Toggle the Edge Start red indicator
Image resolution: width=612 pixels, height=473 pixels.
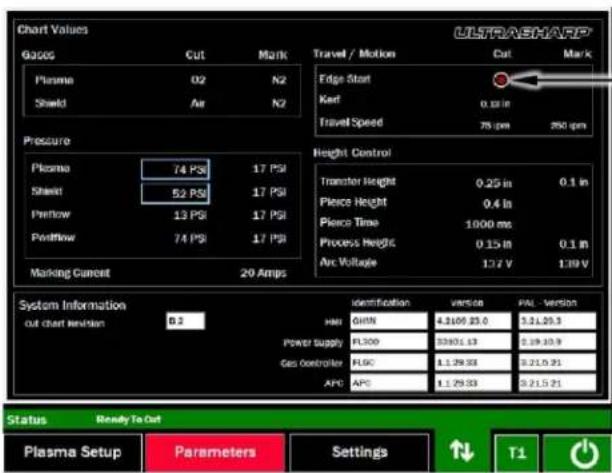click(x=501, y=80)
